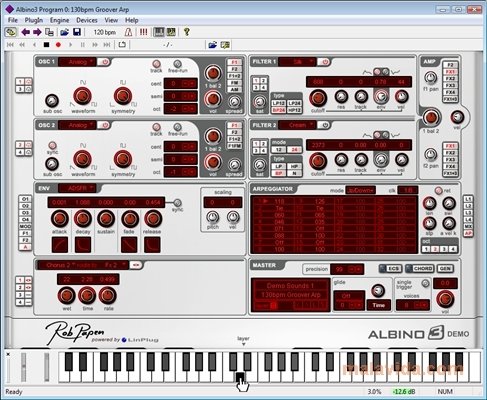Open the Devices menu
The height and width of the screenshot is (400, 487).
[87, 20]
